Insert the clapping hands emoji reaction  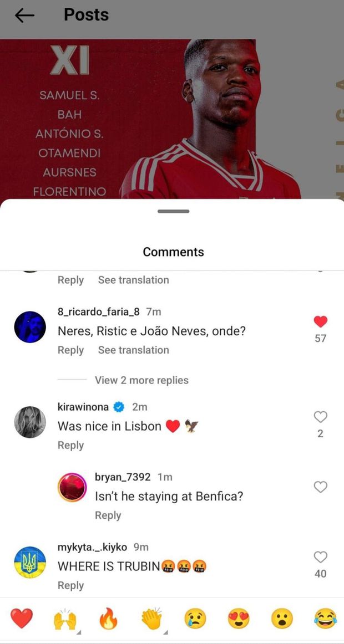coord(152,619)
